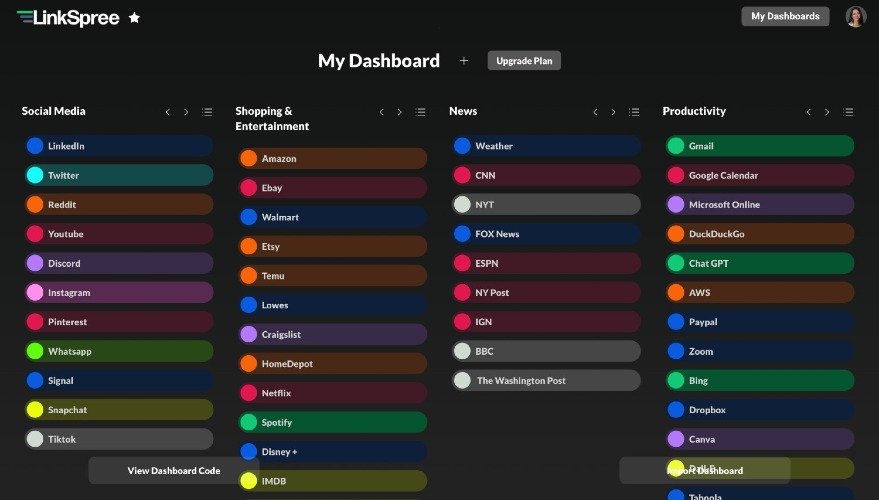Open the Walmart link
The image size is (879, 500).
pyautogui.click(x=332, y=217)
